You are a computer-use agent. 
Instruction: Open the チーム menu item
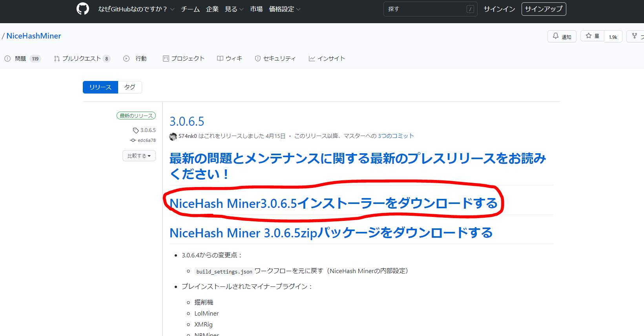(x=190, y=9)
